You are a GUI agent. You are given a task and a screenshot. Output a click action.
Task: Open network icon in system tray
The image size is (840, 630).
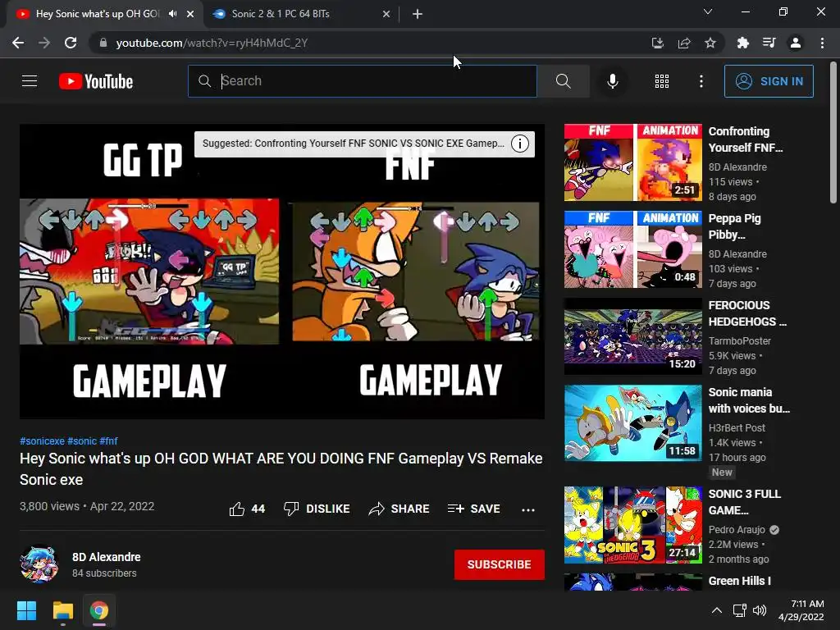click(x=740, y=610)
